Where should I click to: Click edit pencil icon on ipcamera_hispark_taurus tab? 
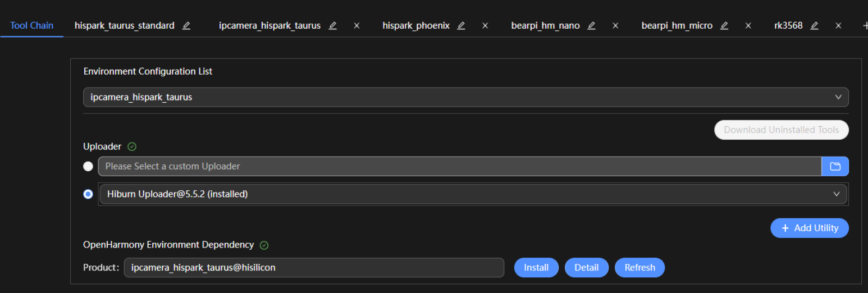(x=332, y=26)
